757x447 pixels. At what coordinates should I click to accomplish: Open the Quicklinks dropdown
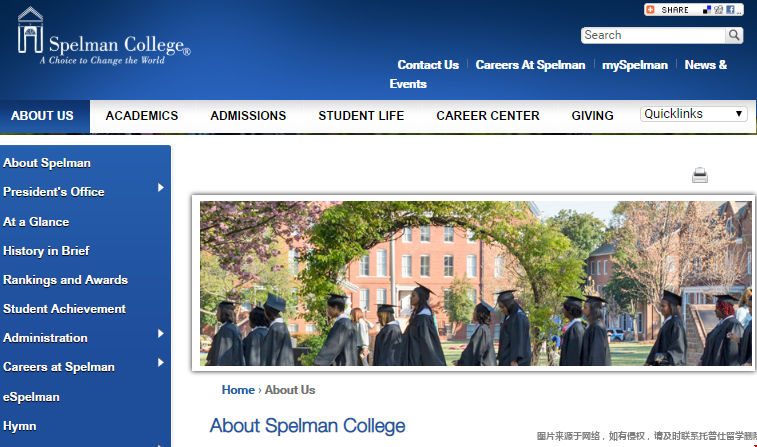[x=693, y=114]
